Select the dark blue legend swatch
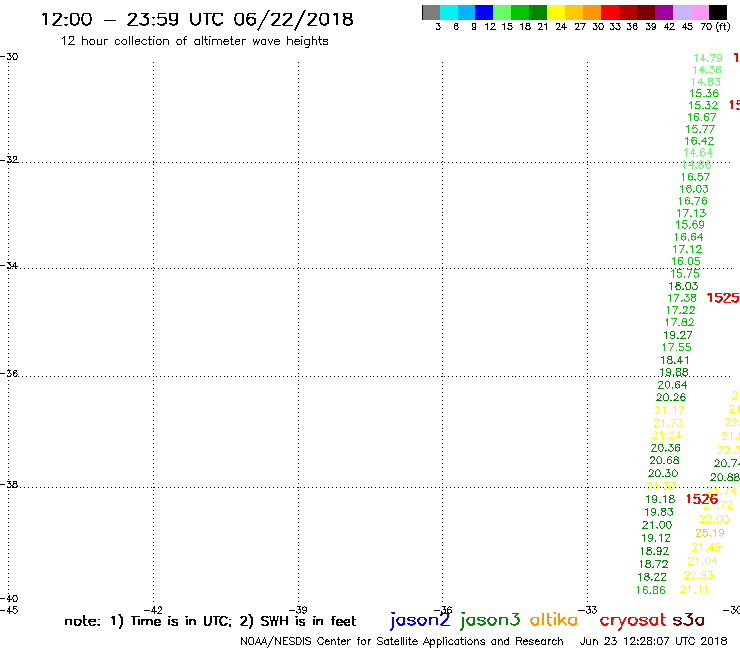 coord(484,12)
